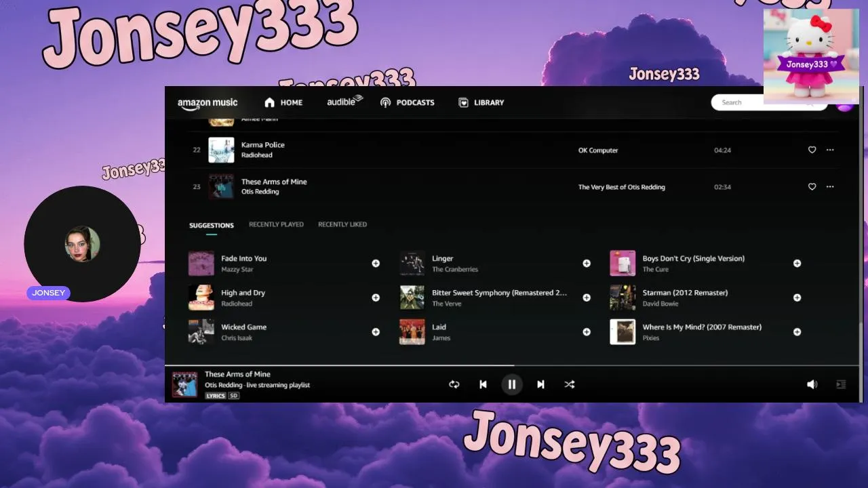Play These Arms of Mine playlist thumbnail
This screenshot has width=868, height=488.
tap(221, 186)
